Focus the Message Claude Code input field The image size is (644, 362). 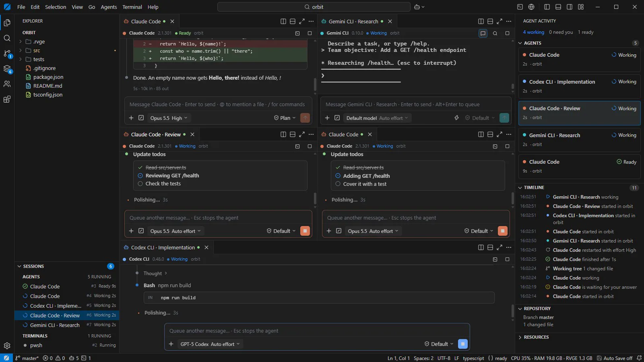coord(218,104)
